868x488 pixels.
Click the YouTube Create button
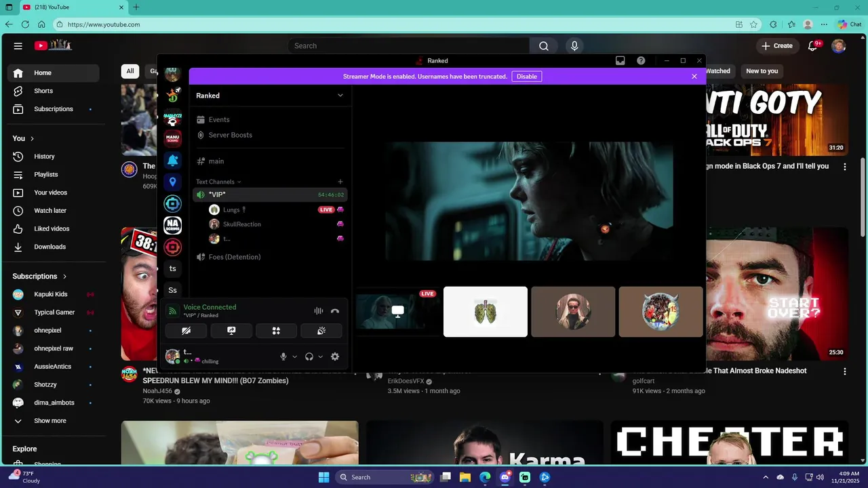click(x=776, y=46)
